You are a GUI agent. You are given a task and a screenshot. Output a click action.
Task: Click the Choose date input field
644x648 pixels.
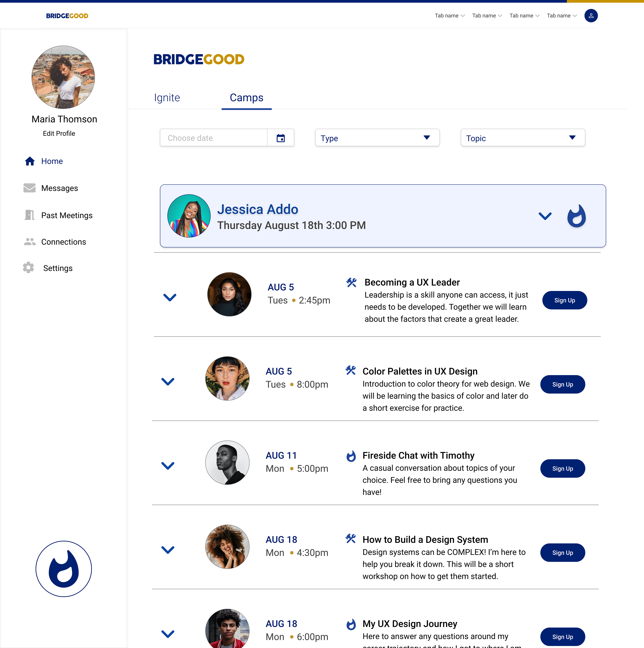point(214,137)
